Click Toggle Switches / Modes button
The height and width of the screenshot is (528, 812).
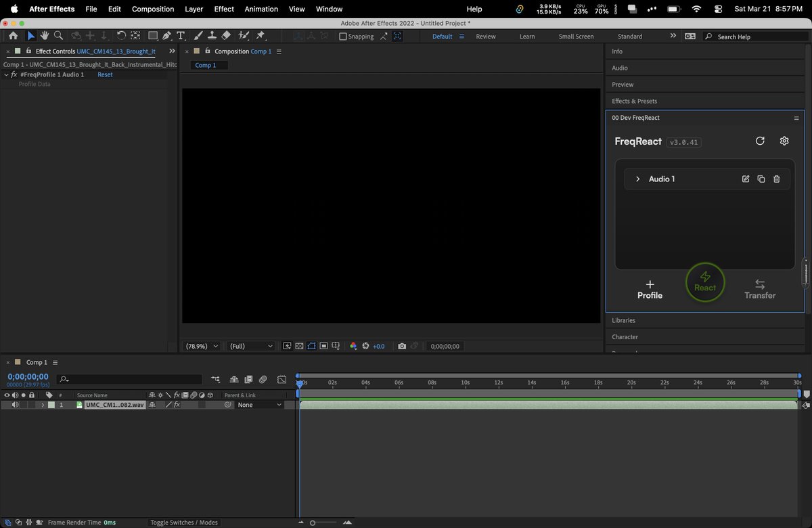[x=184, y=523]
